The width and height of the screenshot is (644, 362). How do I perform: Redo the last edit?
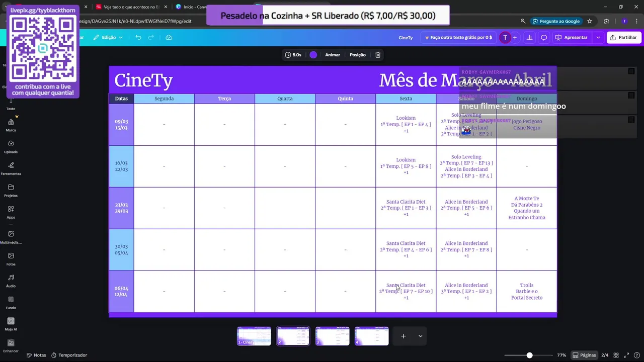[151, 37]
